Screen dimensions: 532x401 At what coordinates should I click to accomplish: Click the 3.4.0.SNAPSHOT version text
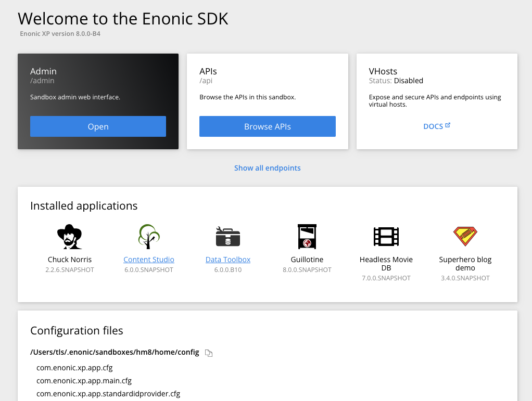coord(465,278)
